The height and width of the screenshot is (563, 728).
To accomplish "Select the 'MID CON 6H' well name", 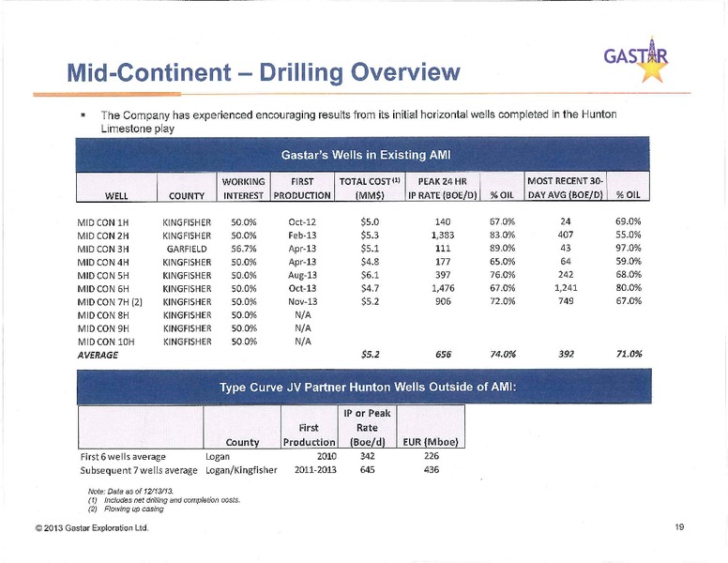I will point(103,288).
